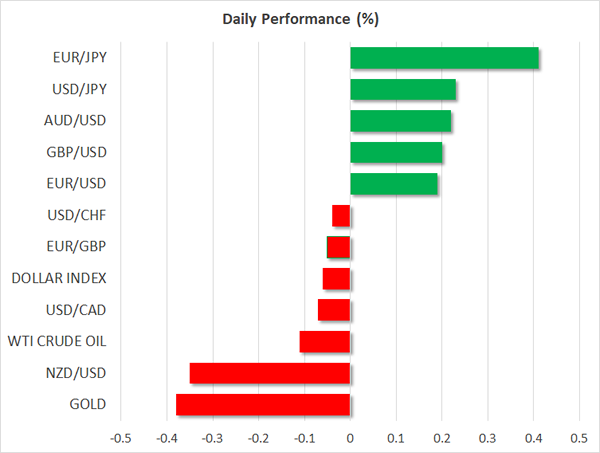The width and height of the screenshot is (600, 453).
Task: Click the WTI CRUDE OIL label
Action: (56, 342)
